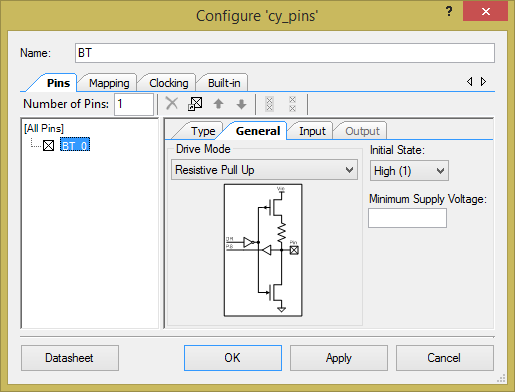Click the BT_0 pin symbol icon in tree
This screenshot has width=515, height=392.
point(49,146)
